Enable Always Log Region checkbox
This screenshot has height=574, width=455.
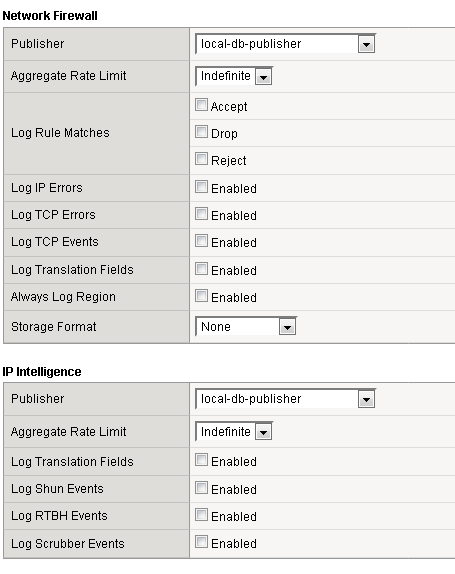click(201, 296)
